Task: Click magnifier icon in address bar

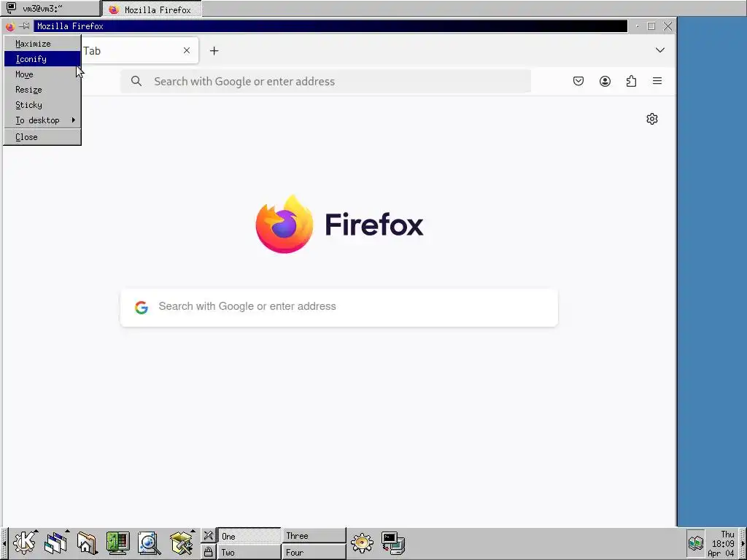Action: point(136,81)
